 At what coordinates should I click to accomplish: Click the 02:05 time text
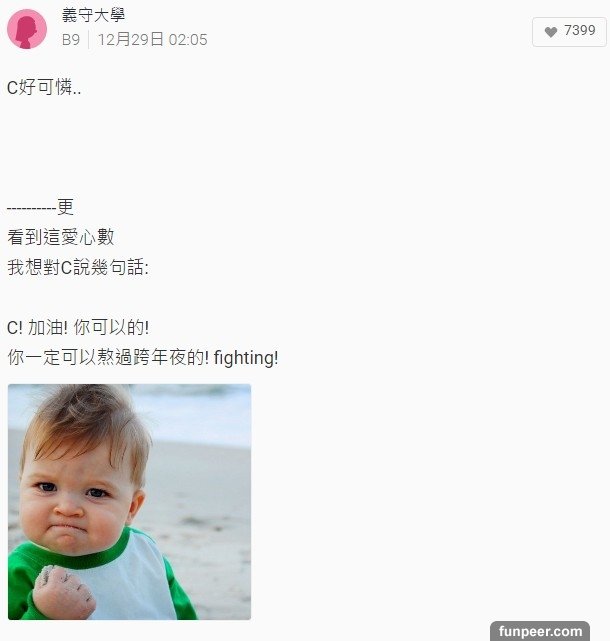click(188, 40)
